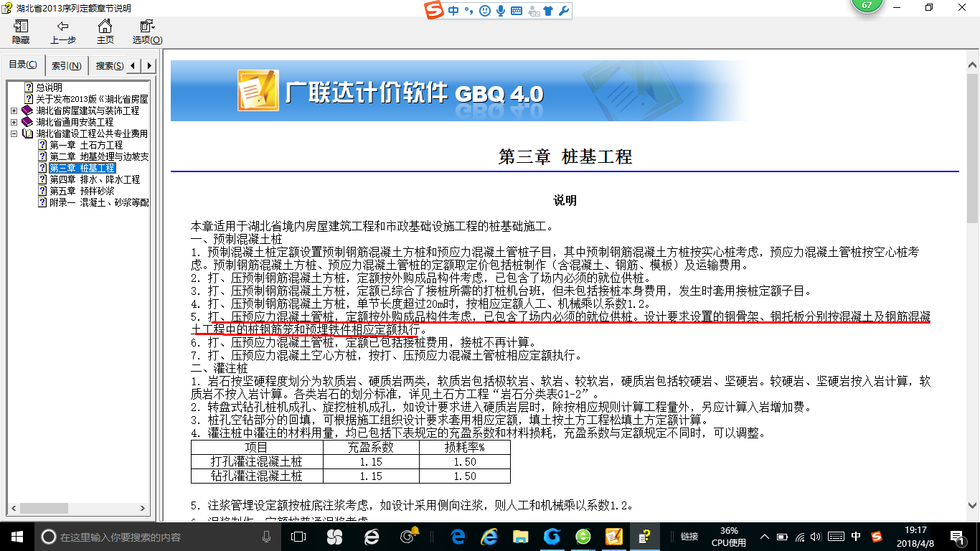Open 第一章 土石方工程 topic

click(86, 145)
